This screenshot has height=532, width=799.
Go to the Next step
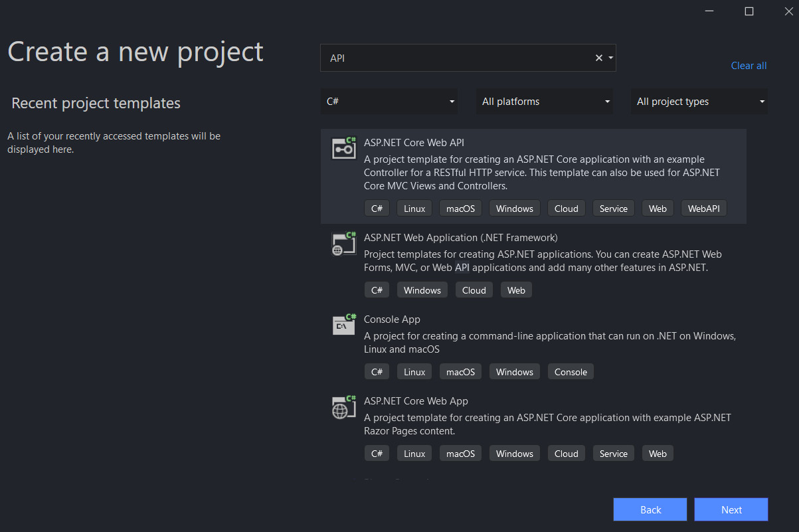coord(731,509)
